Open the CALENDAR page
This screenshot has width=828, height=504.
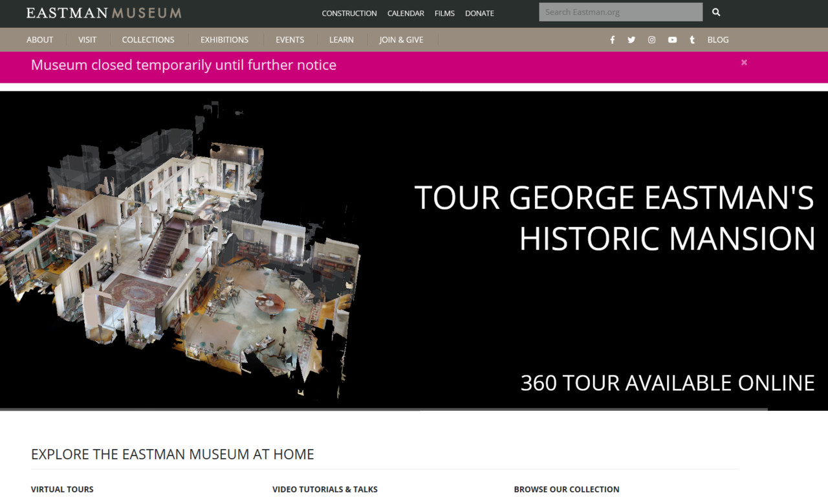[406, 13]
